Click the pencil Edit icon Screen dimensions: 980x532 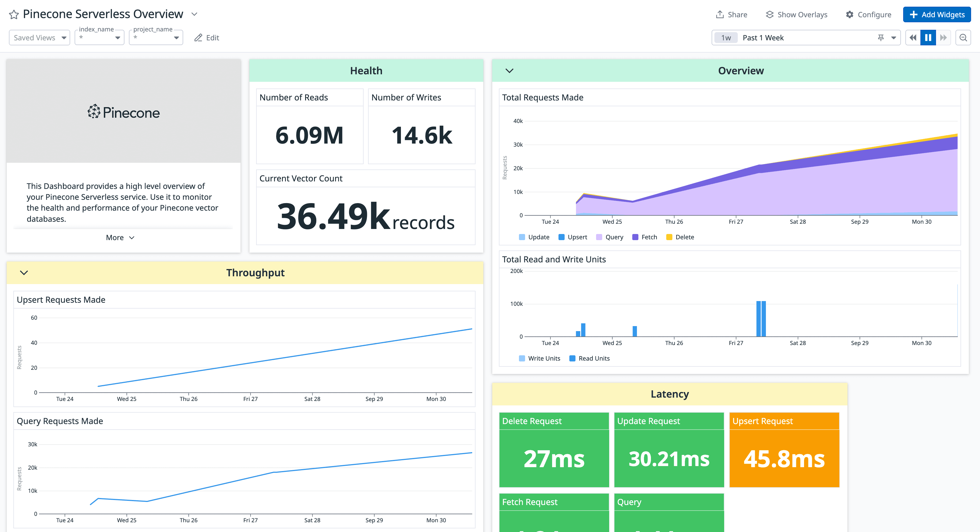tap(198, 38)
